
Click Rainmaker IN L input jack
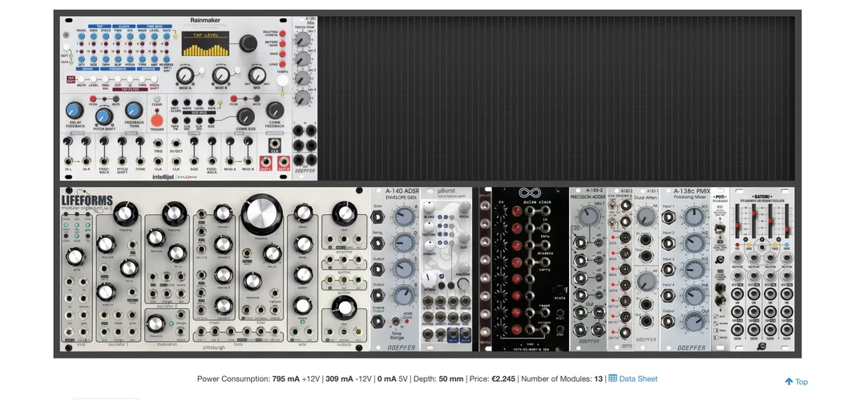(x=68, y=160)
